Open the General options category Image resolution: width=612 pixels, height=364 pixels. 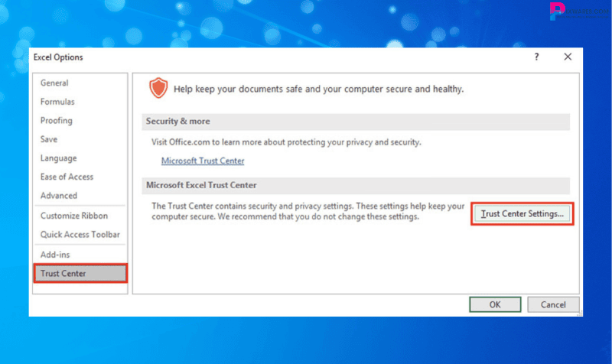[x=54, y=83]
